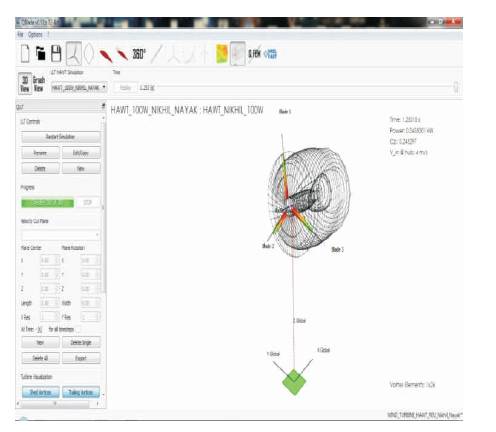
Task: Click the green simulation progress bar
Action: [47, 203]
